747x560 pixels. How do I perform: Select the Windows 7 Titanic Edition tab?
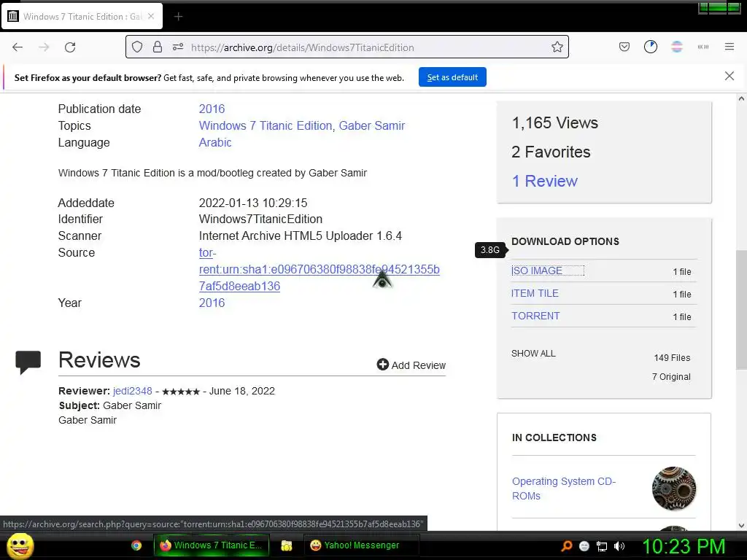point(82,17)
